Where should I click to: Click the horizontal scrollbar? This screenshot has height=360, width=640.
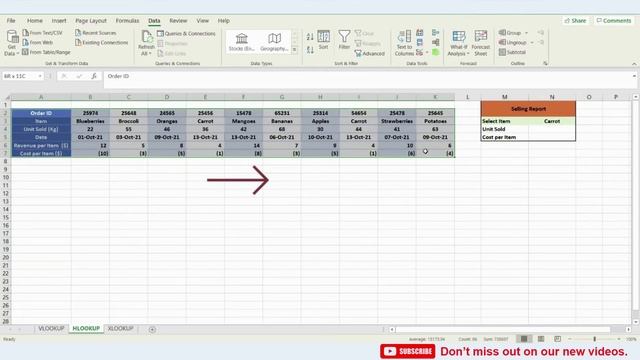pos(503,329)
